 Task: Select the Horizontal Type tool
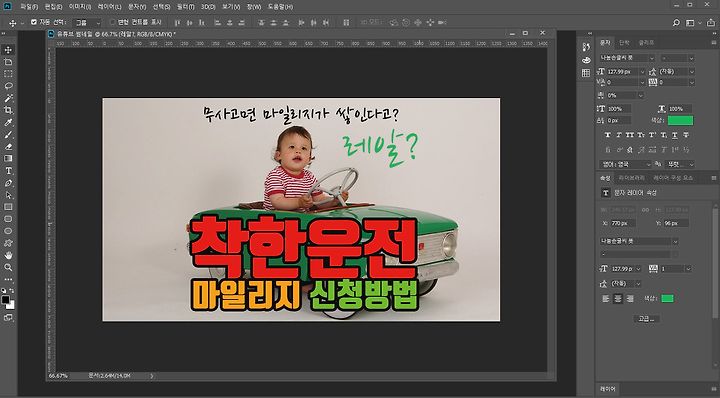(8, 171)
